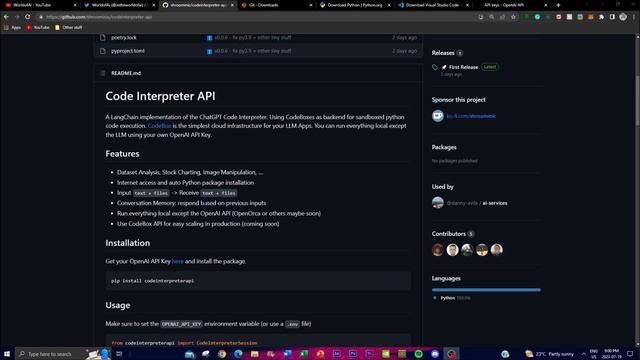Viewport: 640px width, 360px height.
Task: Click the Installation heading
Action: pos(127,243)
